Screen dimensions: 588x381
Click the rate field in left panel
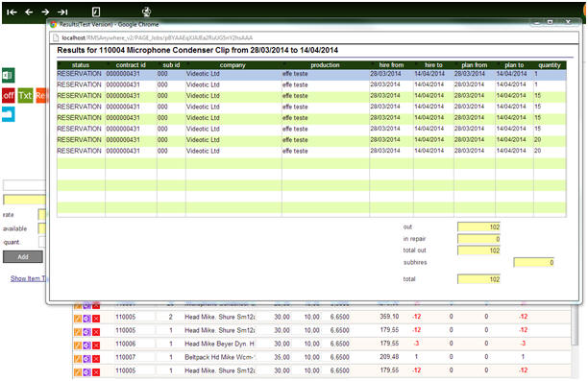coord(41,215)
